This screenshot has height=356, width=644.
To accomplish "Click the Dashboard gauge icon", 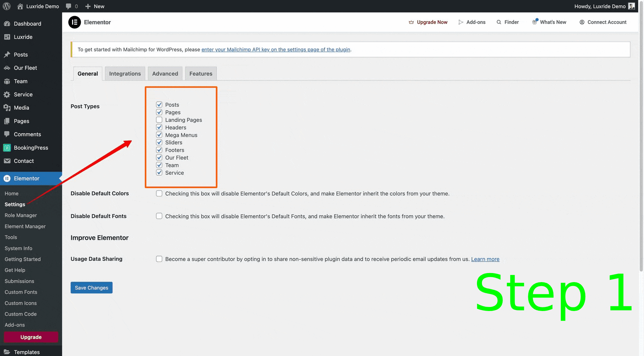I will coord(7,24).
